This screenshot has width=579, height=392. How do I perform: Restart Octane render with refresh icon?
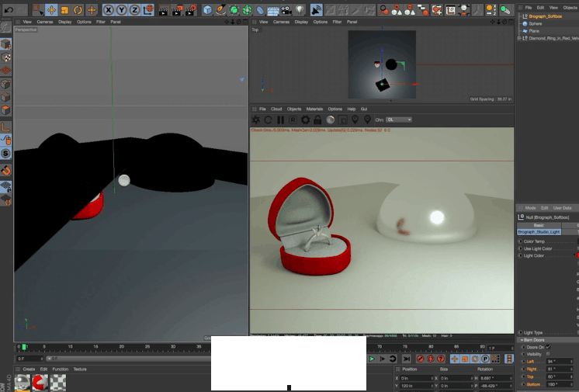click(x=268, y=120)
